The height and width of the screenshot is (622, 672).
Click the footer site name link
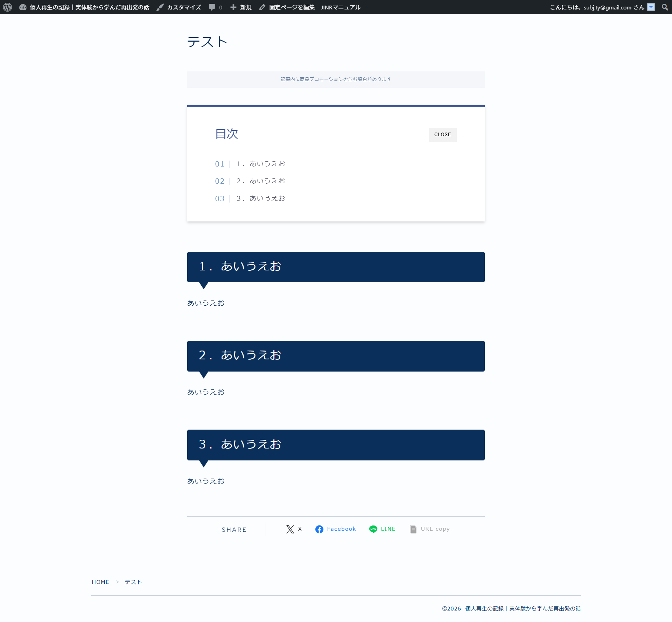pyautogui.click(x=523, y=608)
